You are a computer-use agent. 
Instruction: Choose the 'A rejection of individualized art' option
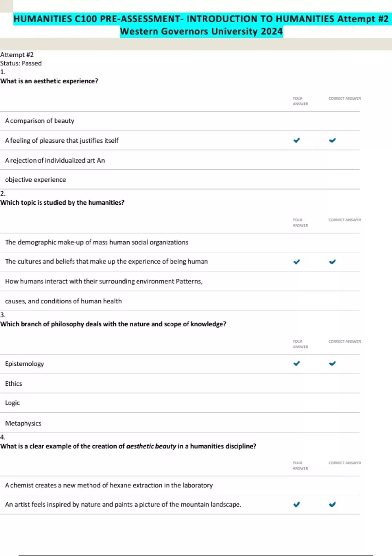(51, 160)
